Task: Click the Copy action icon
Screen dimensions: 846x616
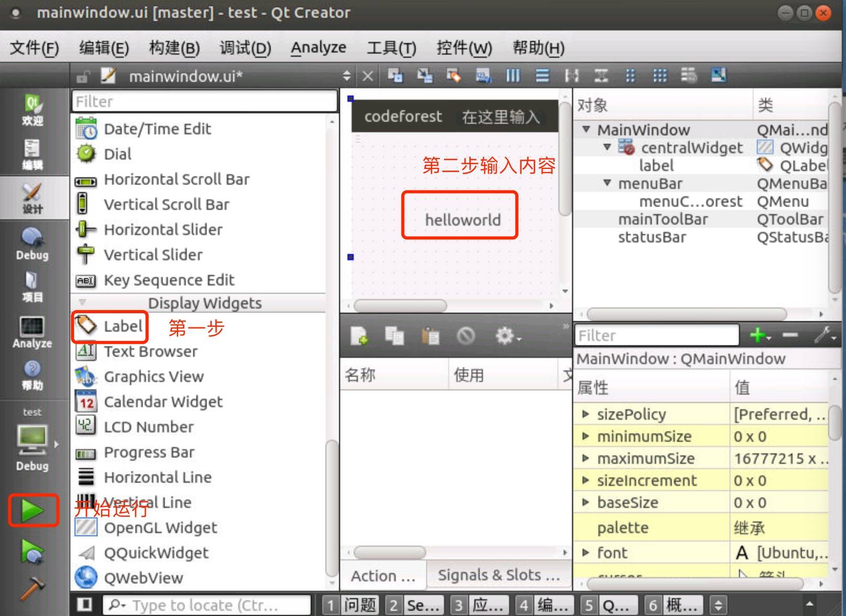Action: pos(395,335)
